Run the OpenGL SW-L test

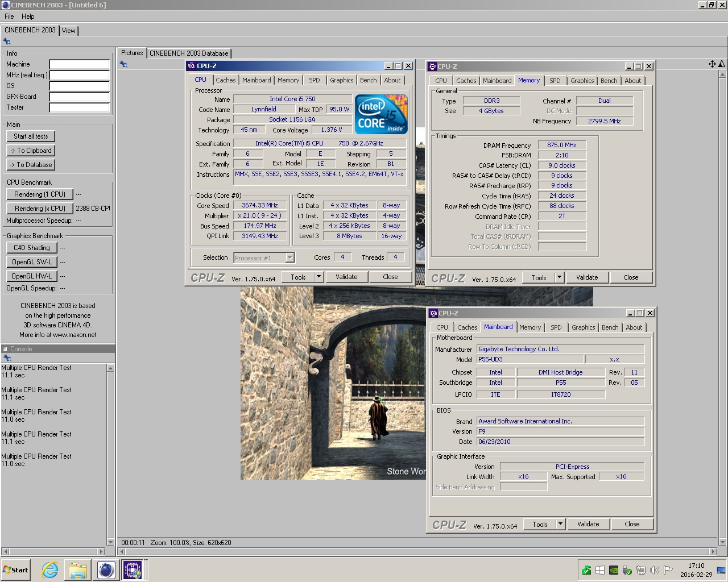click(32, 262)
